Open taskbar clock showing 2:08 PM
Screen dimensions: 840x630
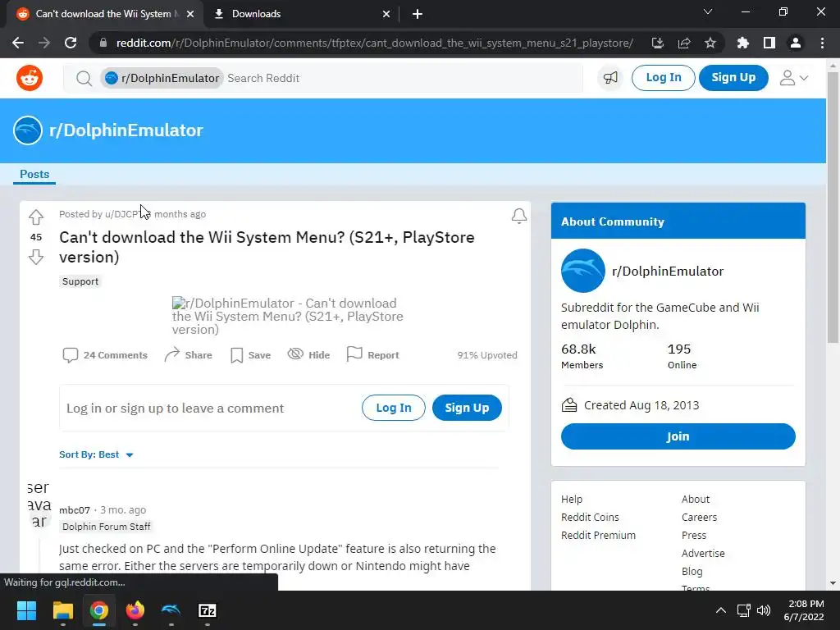(x=804, y=610)
